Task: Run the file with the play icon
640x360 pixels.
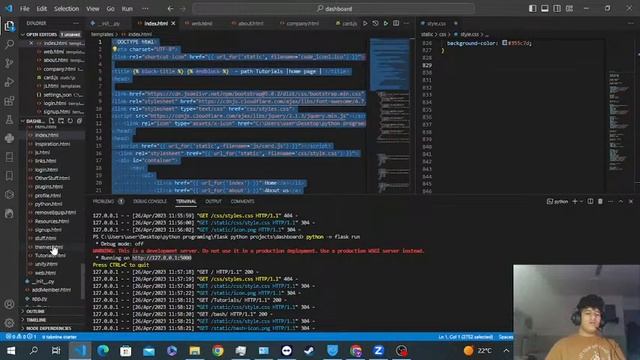Action: (365, 23)
